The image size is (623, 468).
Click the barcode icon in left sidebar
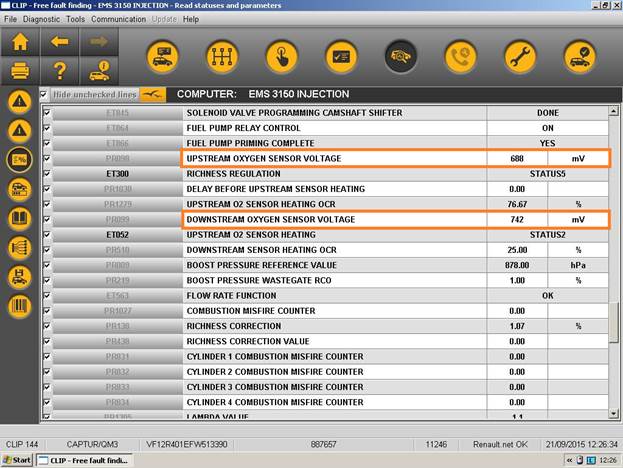(19, 305)
